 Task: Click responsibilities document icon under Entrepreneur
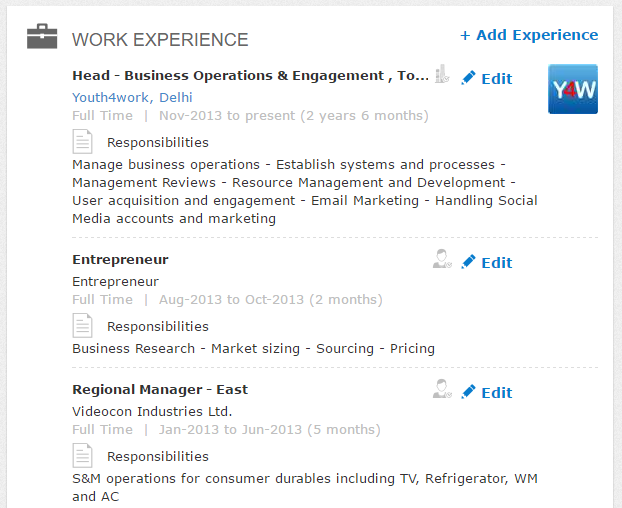pyautogui.click(x=83, y=326)
